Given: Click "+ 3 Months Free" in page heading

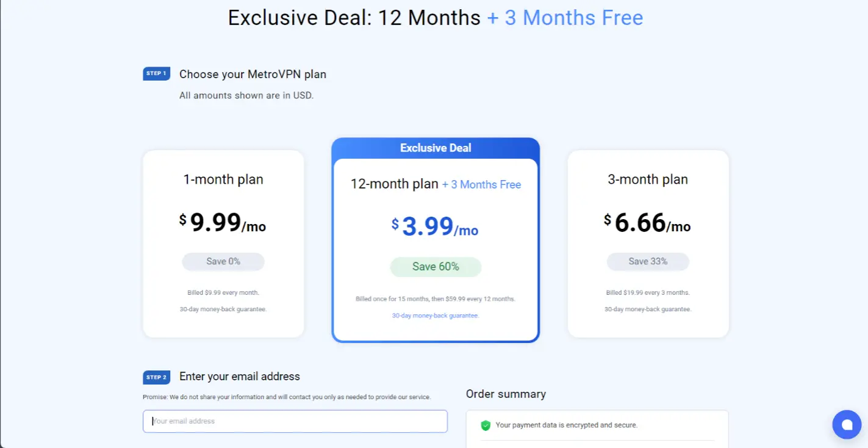Looking at the screenshot, I should (x=565, y=18).
